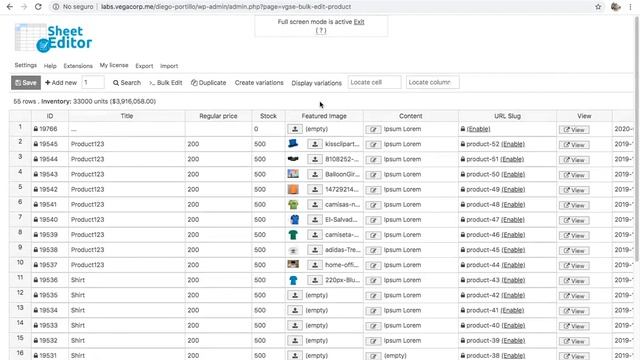
Task: Open hat thumbnail in kissclipart row
Action: coord(293,144)
